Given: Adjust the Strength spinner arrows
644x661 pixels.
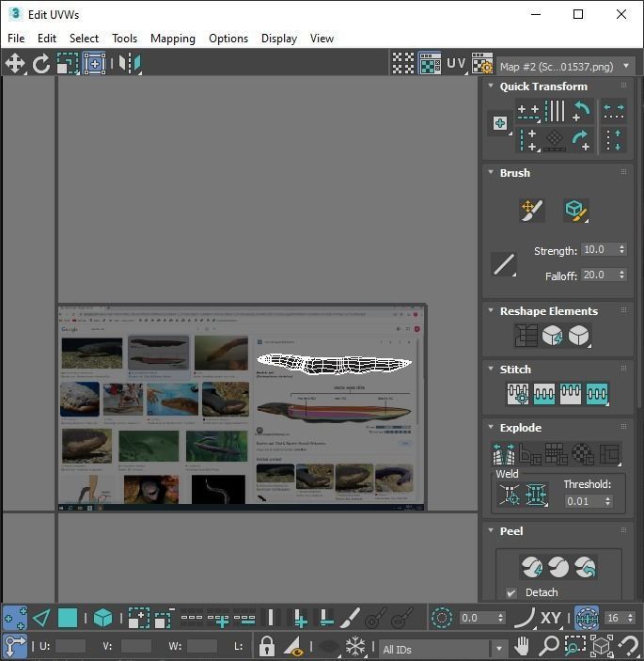Looking at the screenshot, I should click(622, 249).
